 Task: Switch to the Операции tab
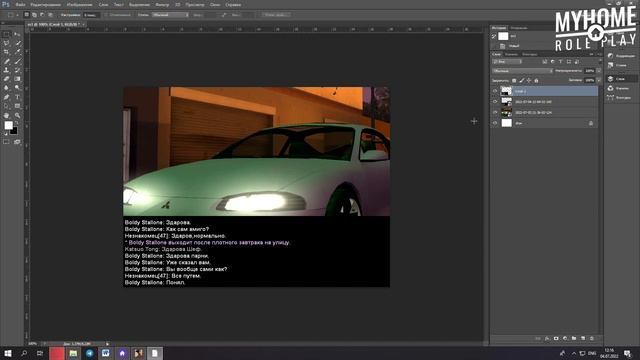click(x=519, y=28)
